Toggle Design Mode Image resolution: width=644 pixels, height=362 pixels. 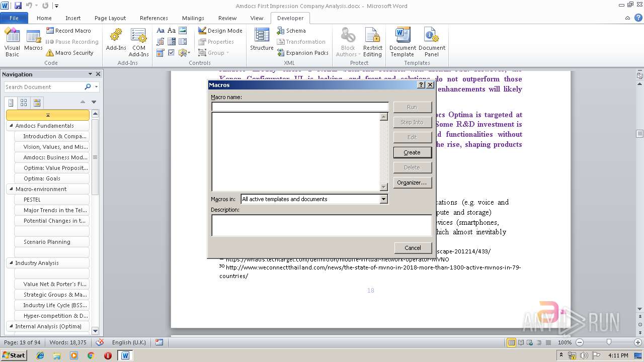pos(220,31)
